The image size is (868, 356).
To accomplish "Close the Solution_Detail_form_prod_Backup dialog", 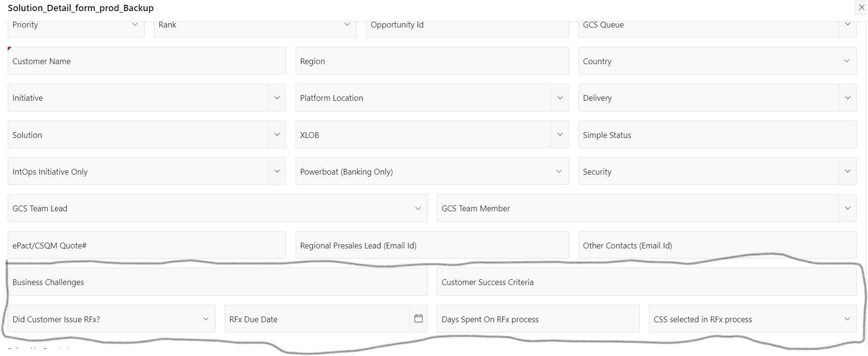I will point(862,7).
